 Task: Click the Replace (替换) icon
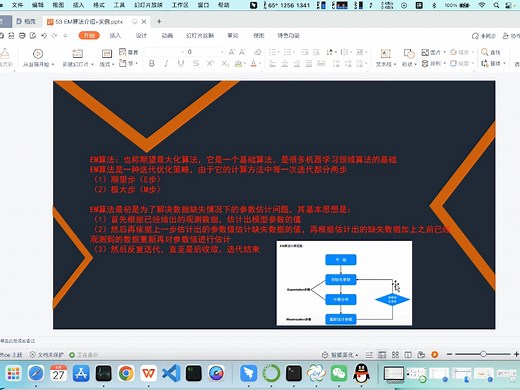485,63
